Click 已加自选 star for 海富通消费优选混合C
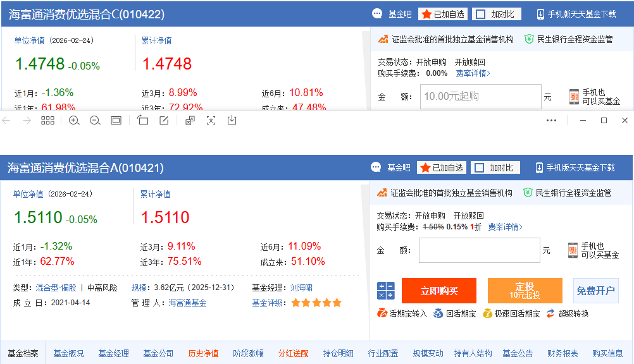634x364 pixels. (443, 14)
